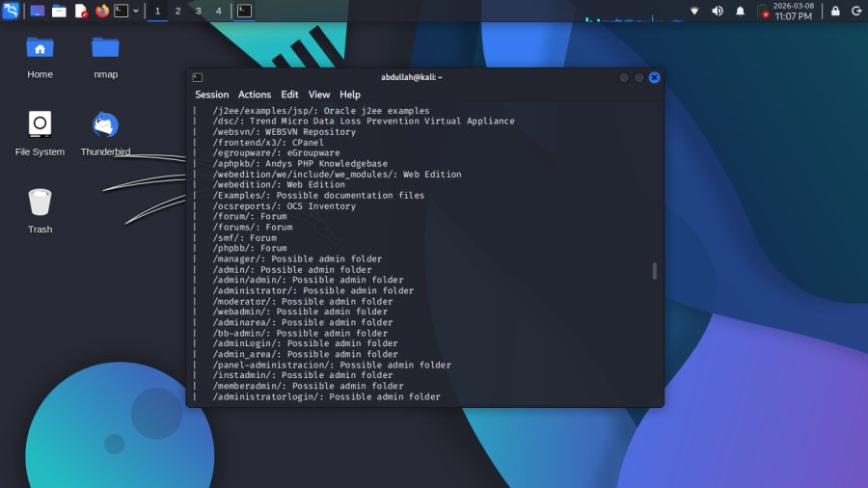Open the terminal's View menu

[x=319, y=95]
